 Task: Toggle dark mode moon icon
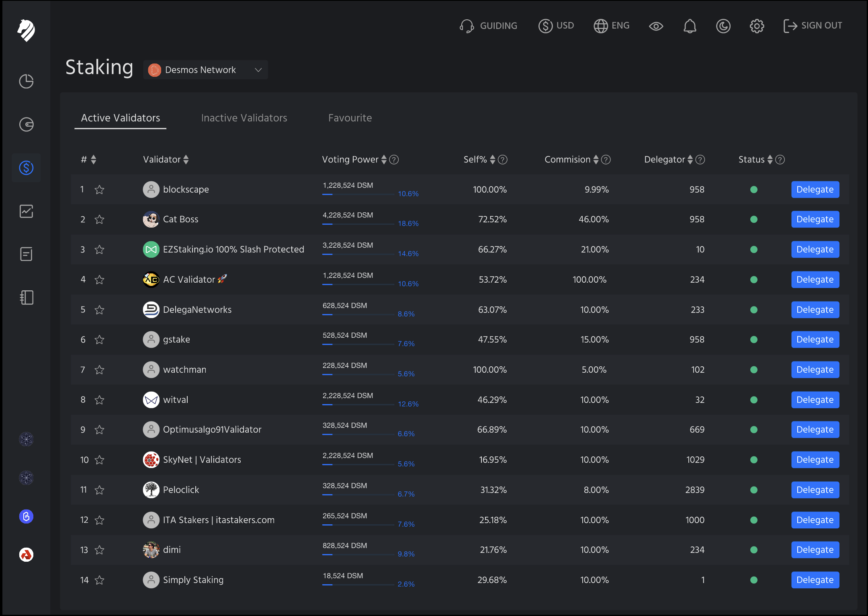pyautogui.click(x=723, y=26)
